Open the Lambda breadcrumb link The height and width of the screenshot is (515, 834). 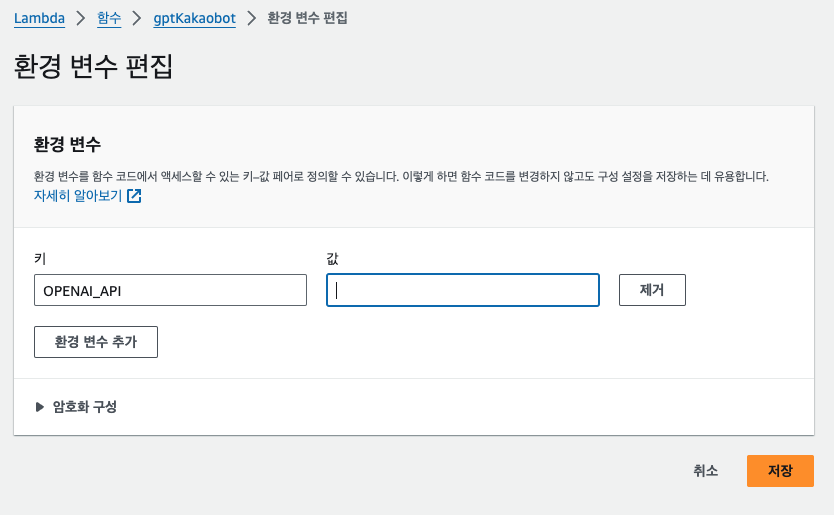pyautogui.click(x=39, y=18)
